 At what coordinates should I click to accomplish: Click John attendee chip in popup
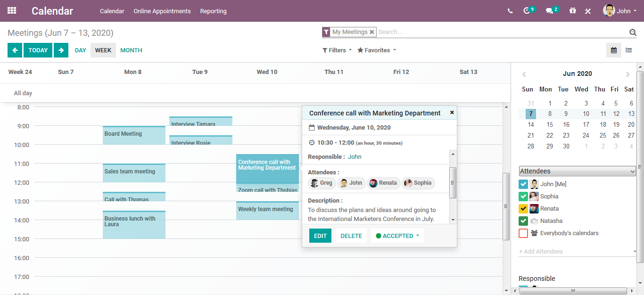point(351,183)
